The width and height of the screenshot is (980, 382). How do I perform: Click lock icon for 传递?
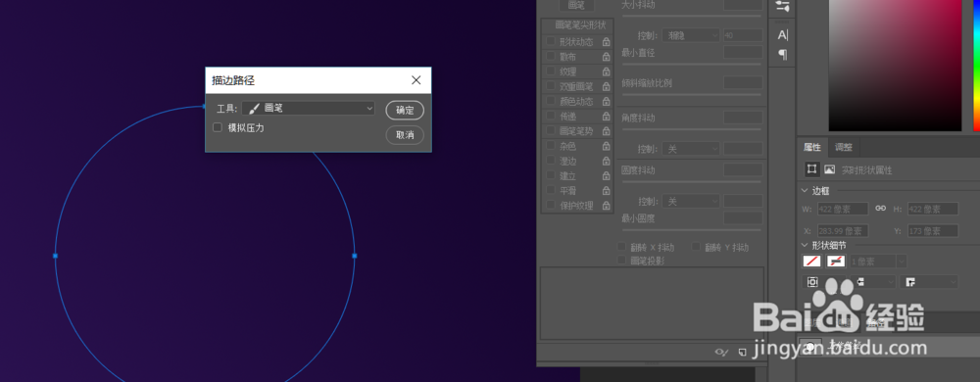606,117
